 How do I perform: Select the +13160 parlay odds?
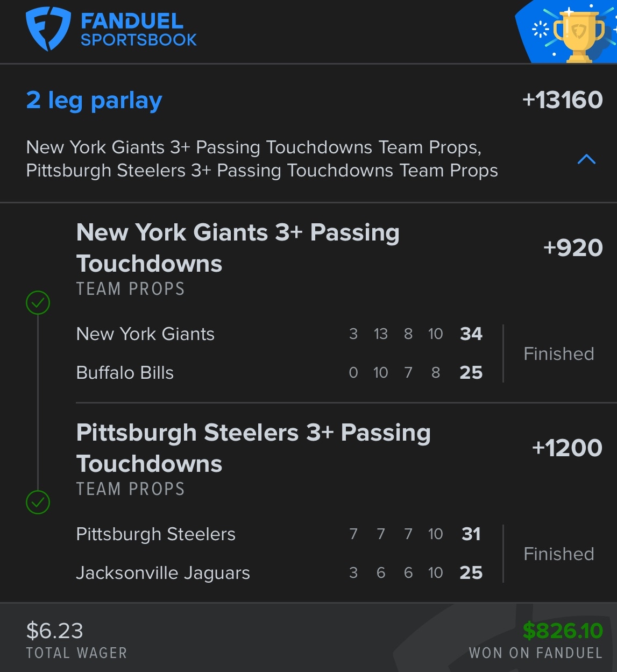pos(562,100)
